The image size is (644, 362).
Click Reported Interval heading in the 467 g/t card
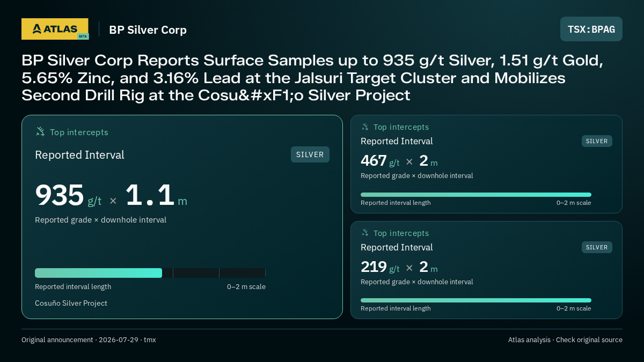(x=397, y=141)
